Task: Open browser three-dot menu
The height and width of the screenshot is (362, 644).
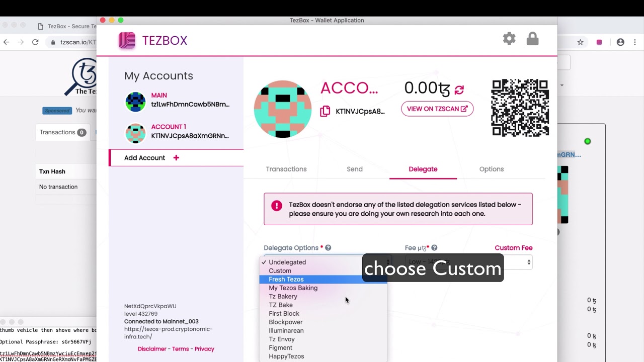Action: (634, 42)
